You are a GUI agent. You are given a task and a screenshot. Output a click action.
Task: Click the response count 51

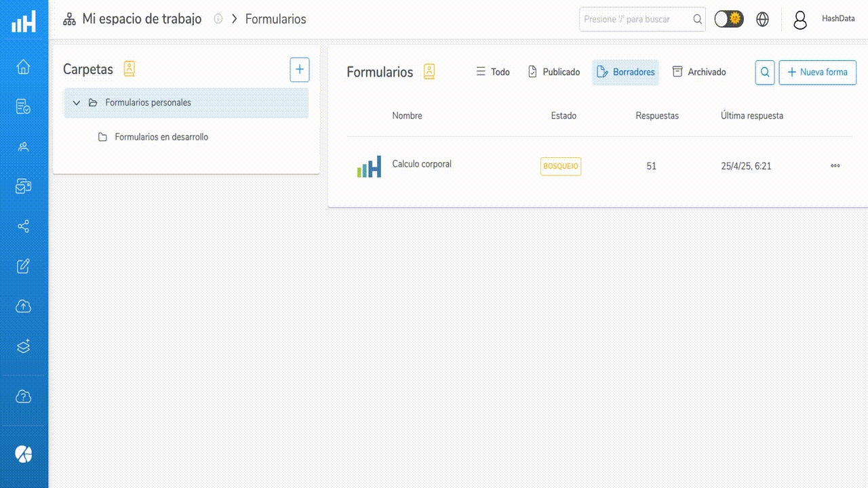point(652,166)
